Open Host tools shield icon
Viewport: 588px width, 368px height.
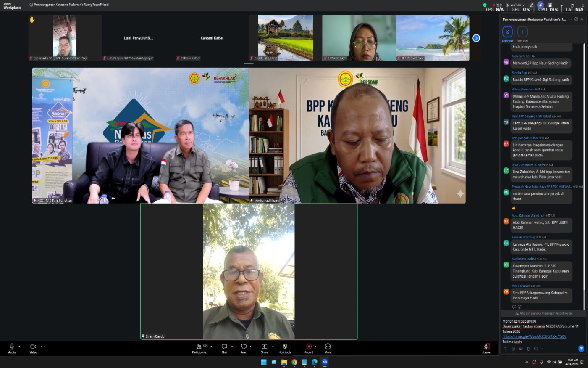(x=285, y=347)
